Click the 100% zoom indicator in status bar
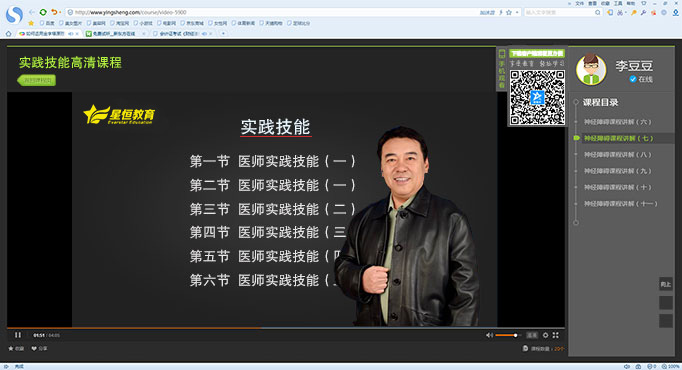 tap(671, 367)
